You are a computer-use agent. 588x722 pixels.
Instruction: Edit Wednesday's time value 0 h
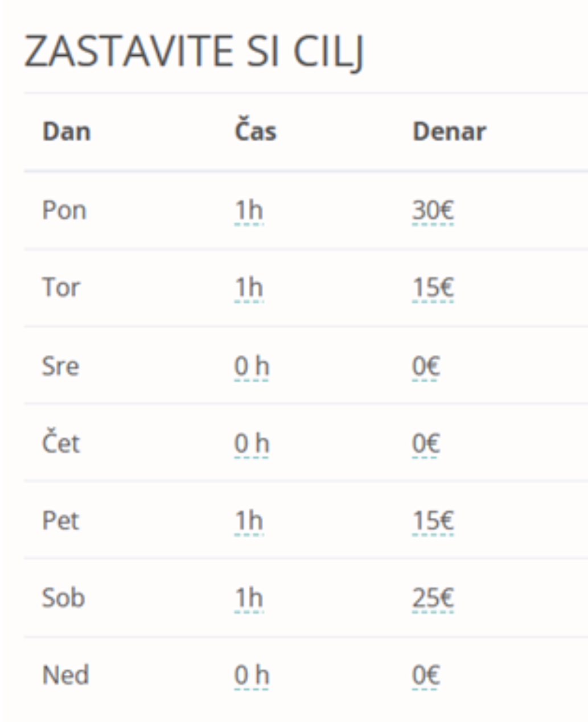pyautogui.click(x=251, y=366)
